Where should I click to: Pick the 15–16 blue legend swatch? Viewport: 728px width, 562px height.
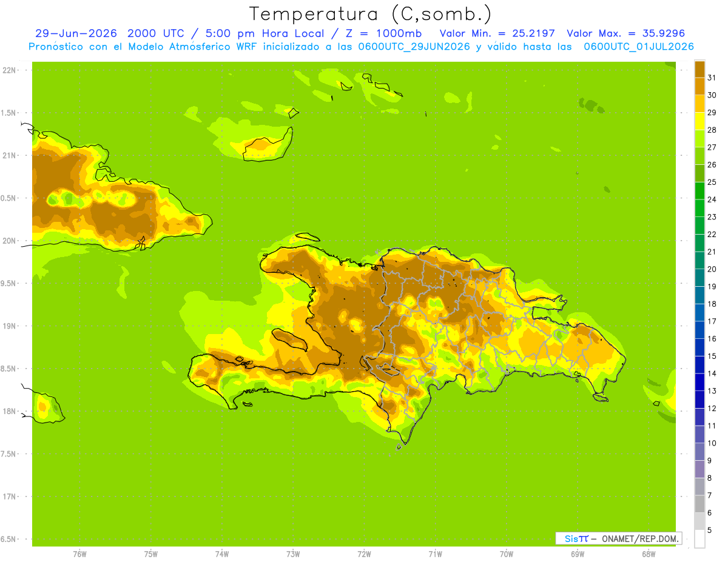[699, 347]
